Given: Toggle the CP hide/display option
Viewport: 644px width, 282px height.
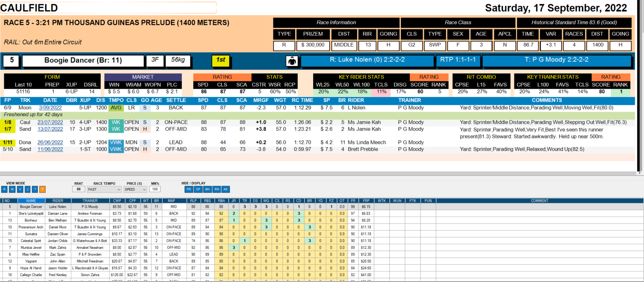Looking at the screenshot, I should coord(199,189).
